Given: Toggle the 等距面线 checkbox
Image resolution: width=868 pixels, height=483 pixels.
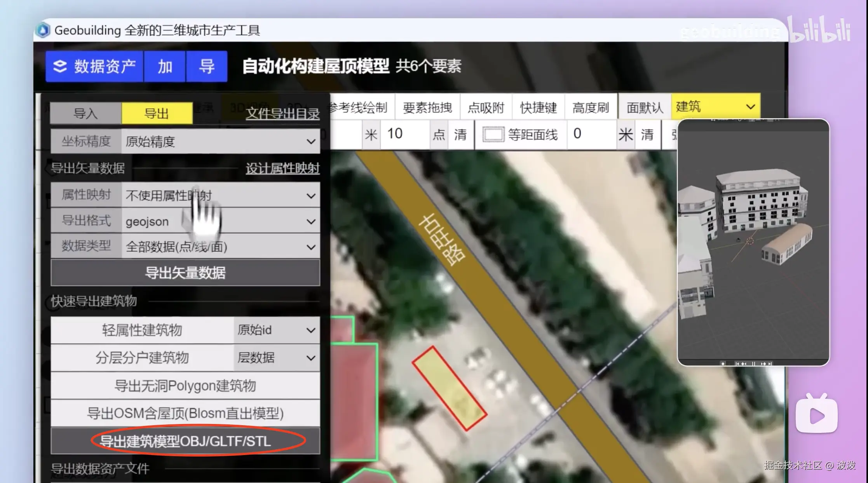Looking at the screenshot, I should [493, 135].
